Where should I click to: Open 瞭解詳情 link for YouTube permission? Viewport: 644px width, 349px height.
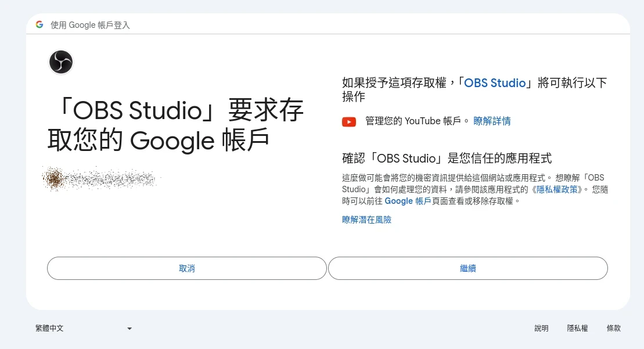(x=492, y=121)
